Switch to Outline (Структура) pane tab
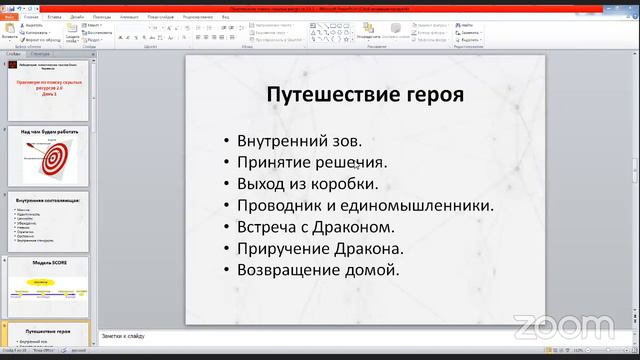The image size is (640, 360). (x=40, y=54)
